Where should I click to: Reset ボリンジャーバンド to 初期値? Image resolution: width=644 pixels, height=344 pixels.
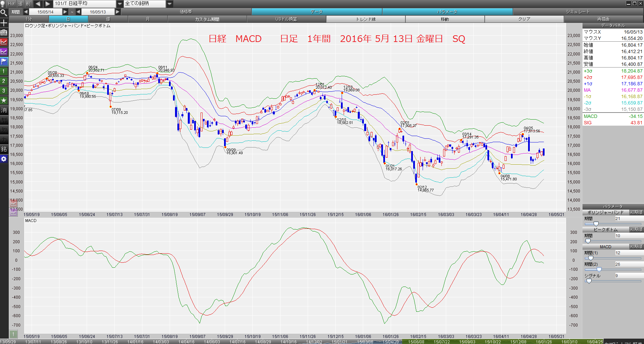(x=636, y=212)
